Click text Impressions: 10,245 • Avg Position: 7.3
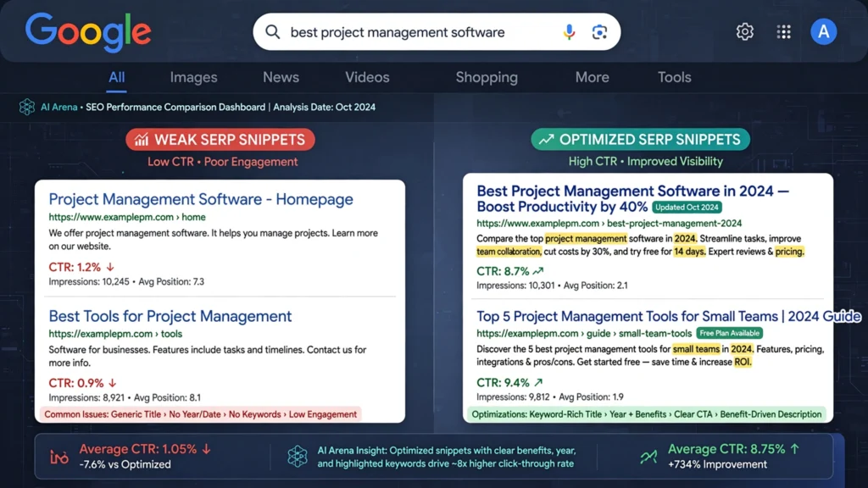Screen dimensions: 868x488 coord(126,281)
